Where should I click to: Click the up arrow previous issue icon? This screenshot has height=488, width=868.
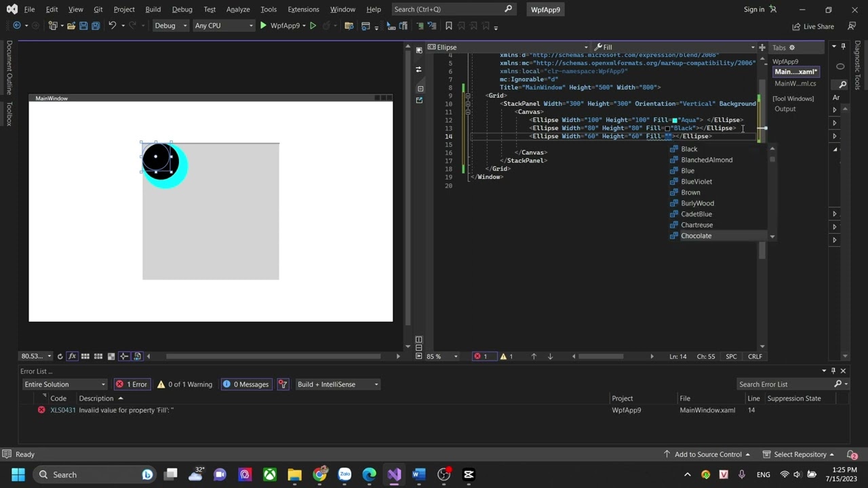tap(534, 357)
